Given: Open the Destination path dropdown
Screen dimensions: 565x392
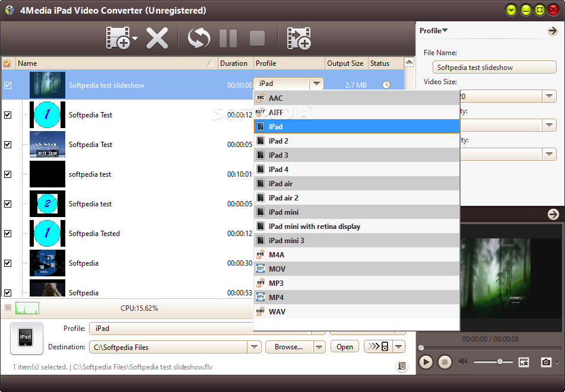Looking at the screenshot, I should click(x=254, y=347).
